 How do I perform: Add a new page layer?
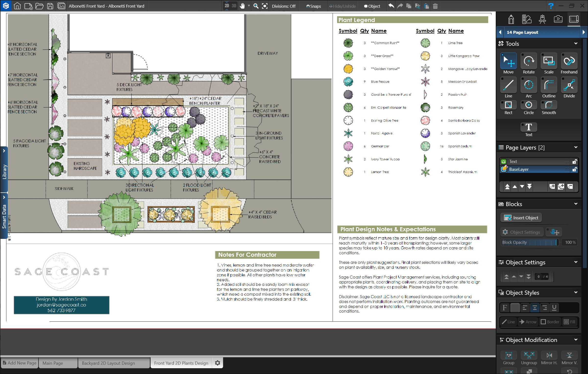(x=552, y=187)
